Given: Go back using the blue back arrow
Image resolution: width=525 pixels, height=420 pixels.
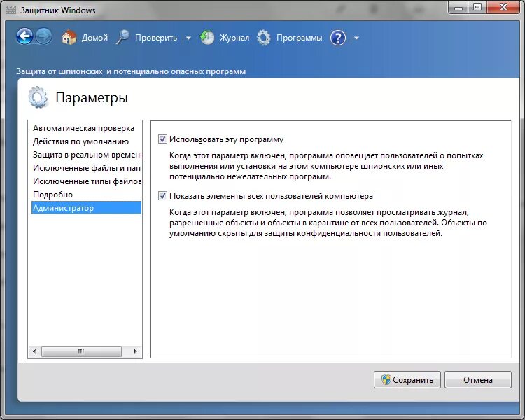Looking at the screenshot, I should click(x=24, y=37).
